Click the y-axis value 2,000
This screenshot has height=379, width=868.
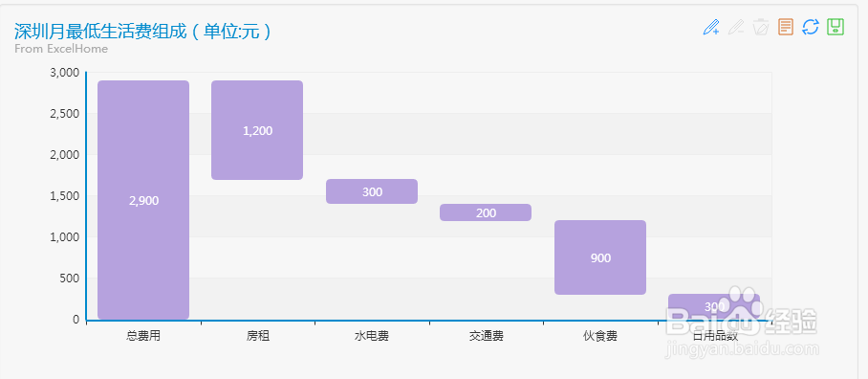pos(65,155)
